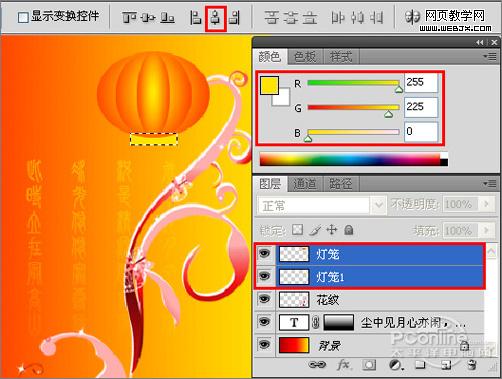
Task: Align bottom edges of selected layers
Action: pyautogui.click(x=167, y=17)
